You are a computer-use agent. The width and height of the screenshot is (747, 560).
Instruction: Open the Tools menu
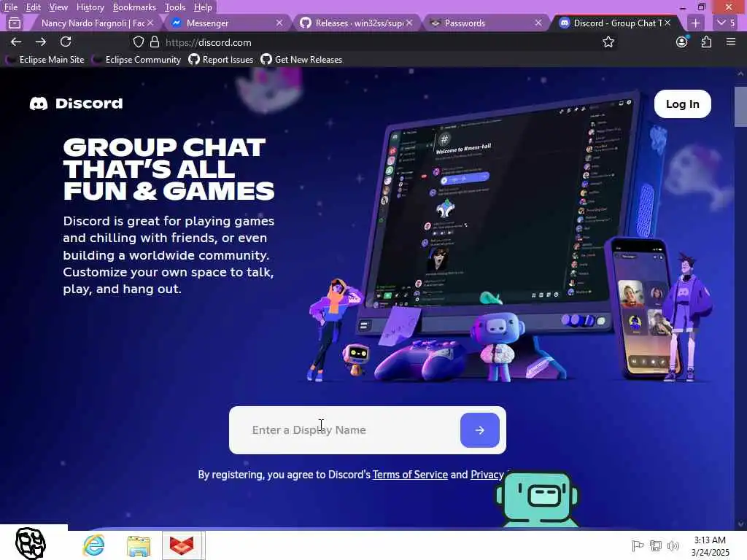coord(175,7)
